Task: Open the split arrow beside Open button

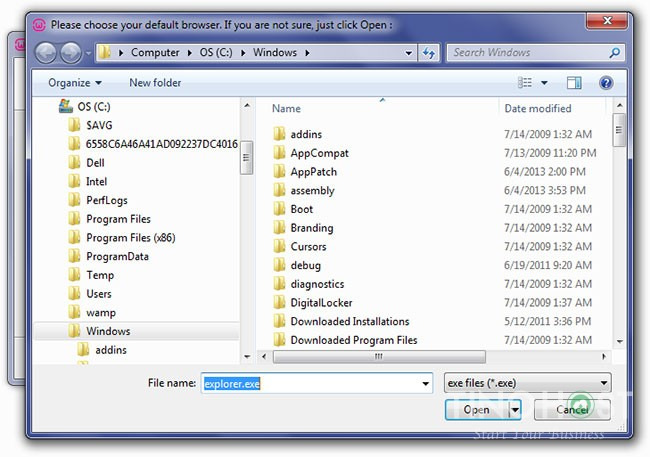Action: click(x=515, y=410)
